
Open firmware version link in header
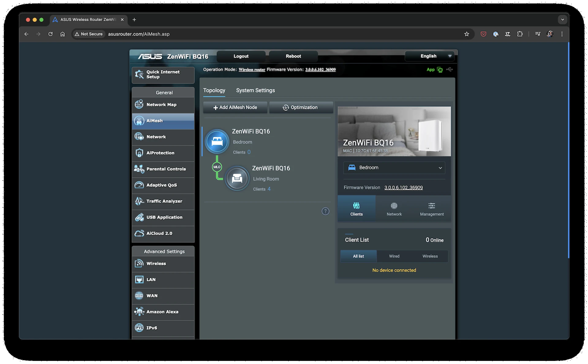(x=320, y=70)
